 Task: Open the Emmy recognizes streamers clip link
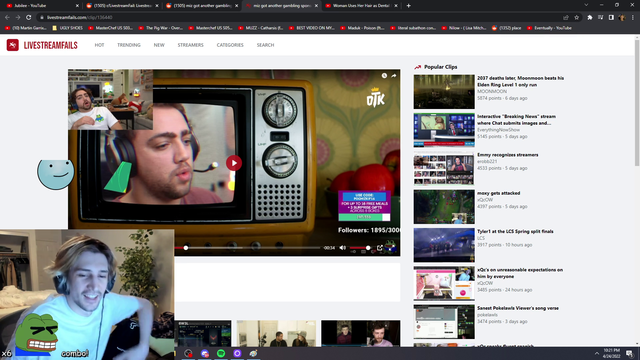[508, 155]
